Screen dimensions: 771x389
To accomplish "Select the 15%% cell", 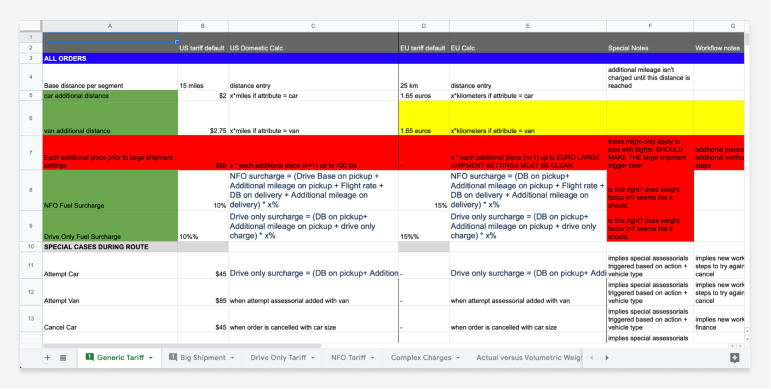I will [423, 226].
